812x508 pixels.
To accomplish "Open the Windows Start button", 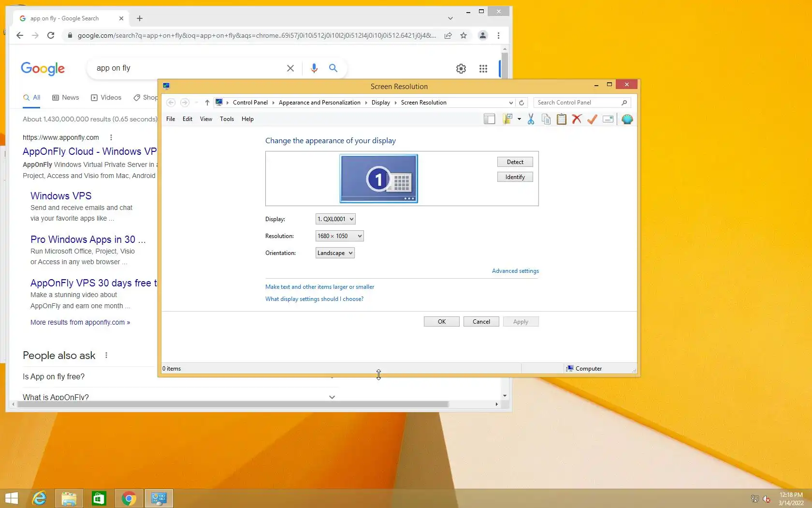I will pos(12,498).
